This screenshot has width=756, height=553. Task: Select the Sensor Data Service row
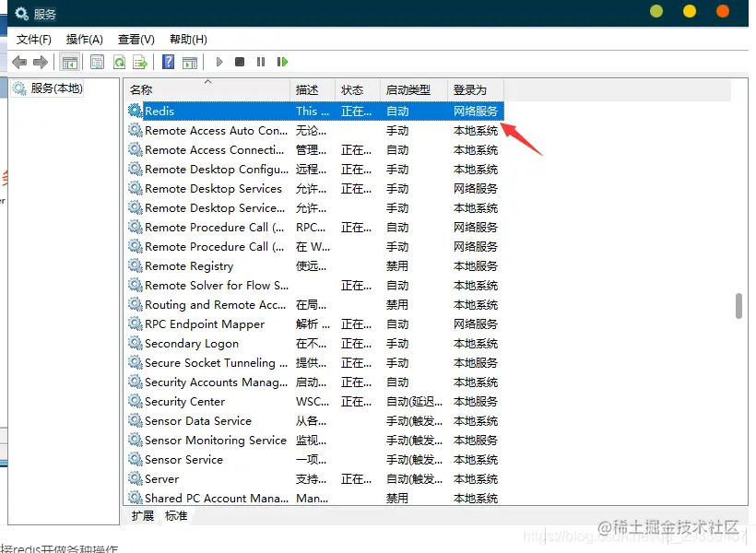(315, 421)
